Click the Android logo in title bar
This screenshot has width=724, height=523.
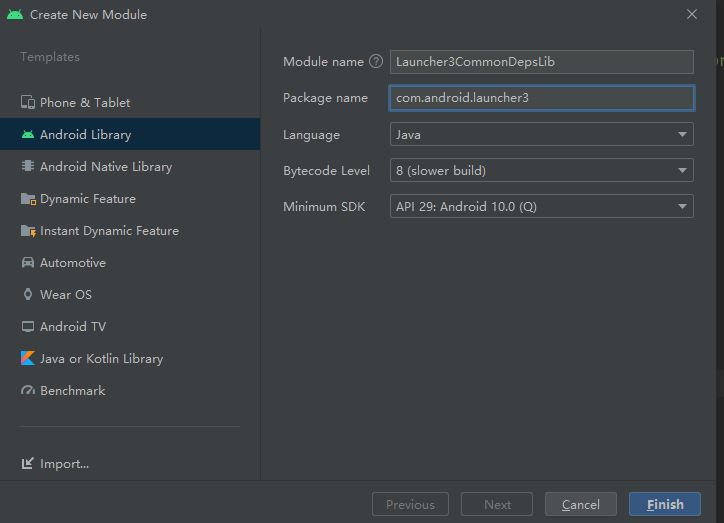(15, 14)
